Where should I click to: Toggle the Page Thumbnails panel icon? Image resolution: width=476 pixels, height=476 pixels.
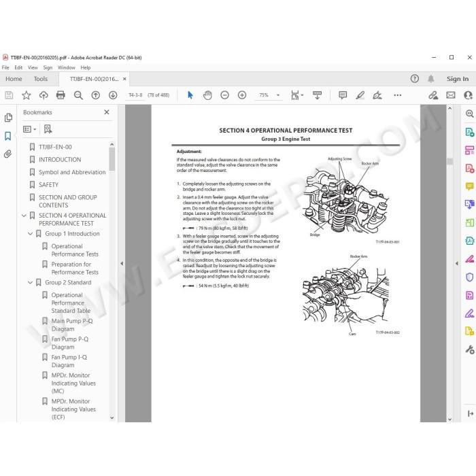click(x=8, y=118)
